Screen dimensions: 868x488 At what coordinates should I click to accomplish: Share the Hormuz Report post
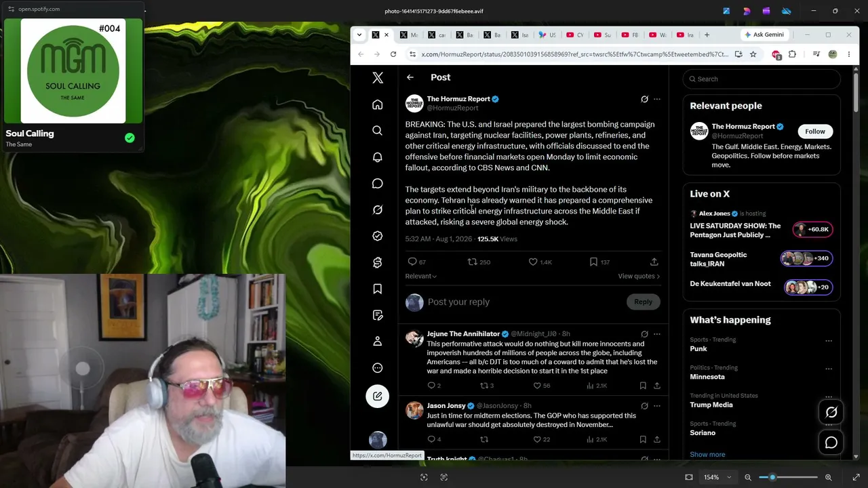(x=654, y=262)
